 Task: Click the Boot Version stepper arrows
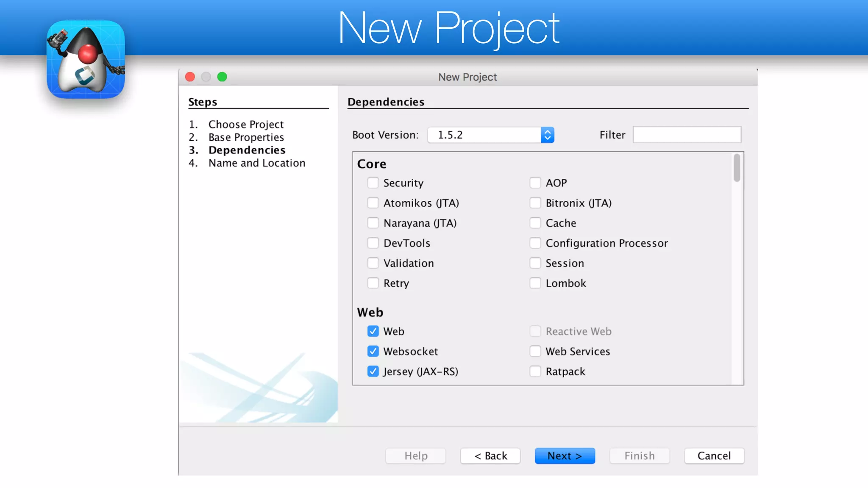(x=548, y=135)
